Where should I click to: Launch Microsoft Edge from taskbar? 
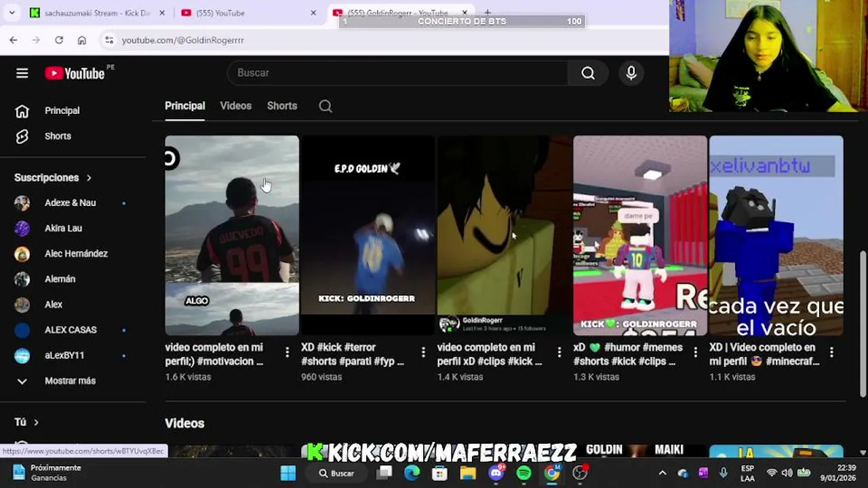point(412,473)
